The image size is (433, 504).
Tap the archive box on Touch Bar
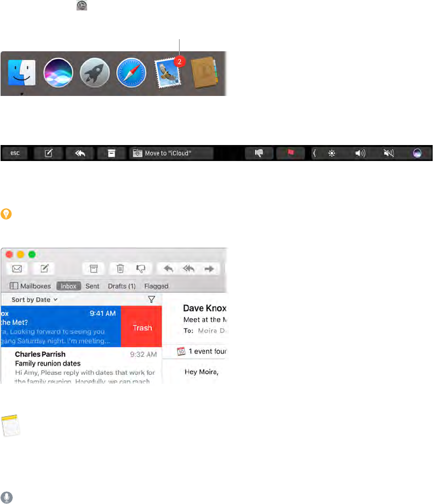click(111, 153)
